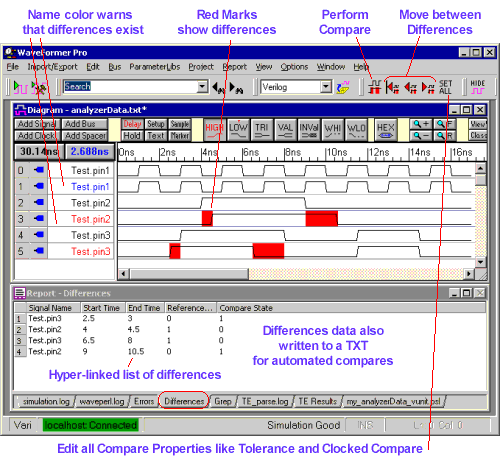The image size is (500, 461).
Task: Go to previous difference icon
Action: [411, 87]
